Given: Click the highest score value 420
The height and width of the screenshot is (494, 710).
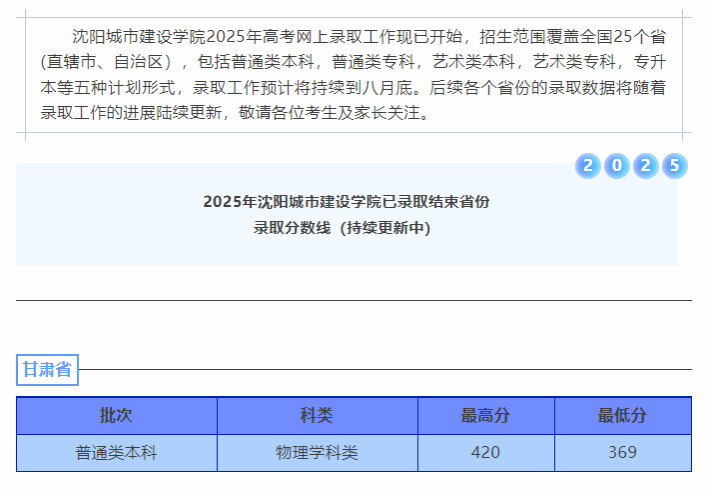Looking at the screenshot, I should [485, 453].
